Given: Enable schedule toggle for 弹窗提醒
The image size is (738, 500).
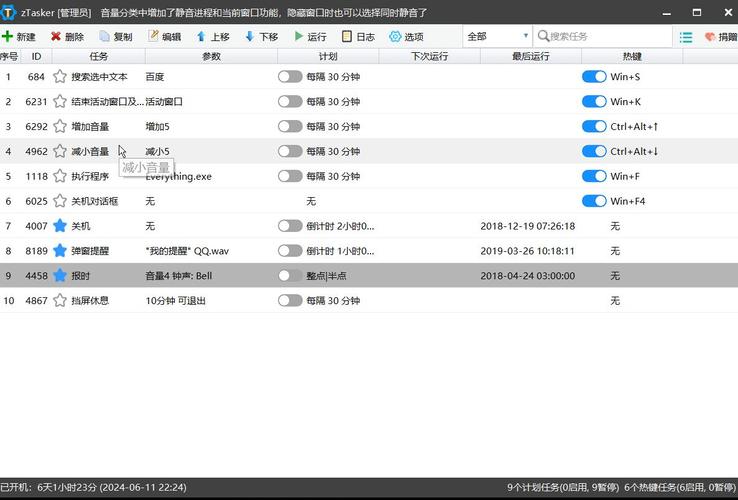Looking at the screenshot, I should coord(290,251).
